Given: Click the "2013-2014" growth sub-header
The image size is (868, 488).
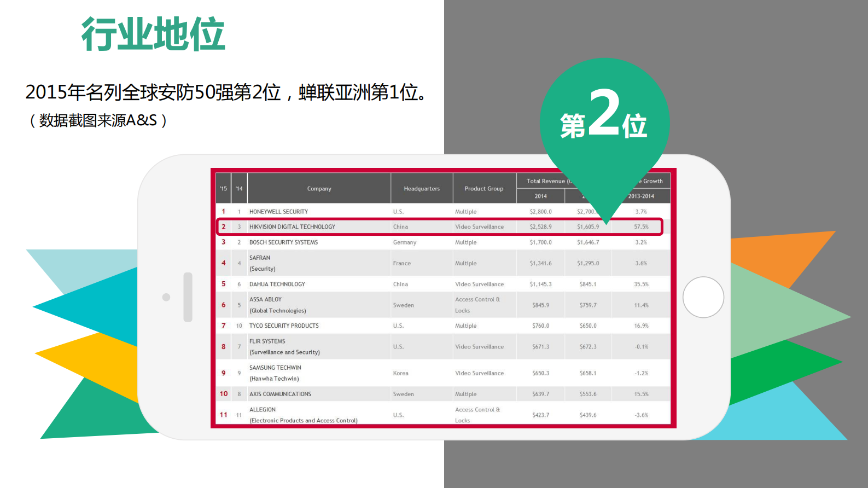Looking at the screenshot, I should (641, 196).
